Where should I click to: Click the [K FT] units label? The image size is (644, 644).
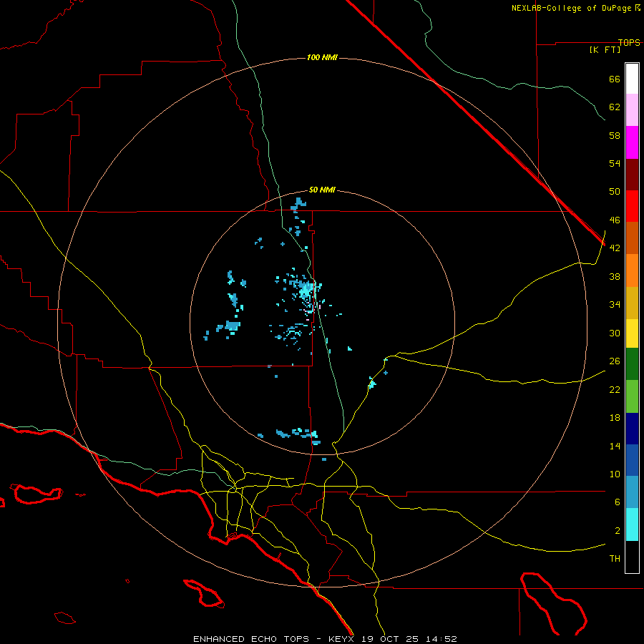coord(605,49)
